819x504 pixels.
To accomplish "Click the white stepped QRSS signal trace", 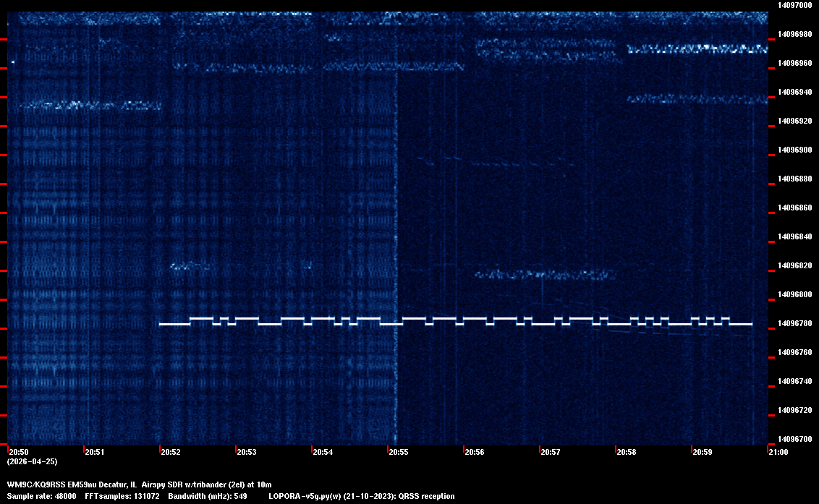I will tap(456, 322).
